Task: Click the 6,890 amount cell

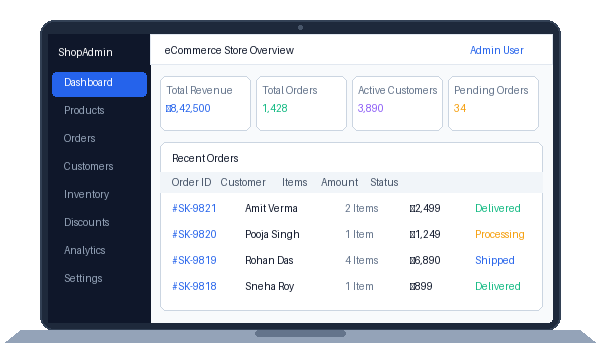Action: 425,260
